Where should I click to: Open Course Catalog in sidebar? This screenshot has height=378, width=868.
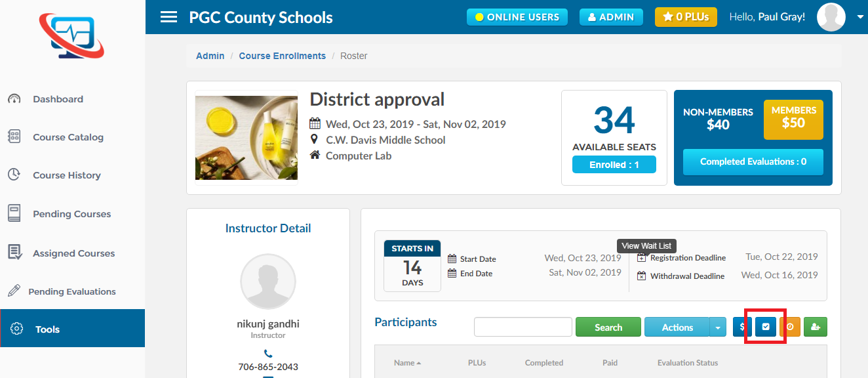[68, 137]
